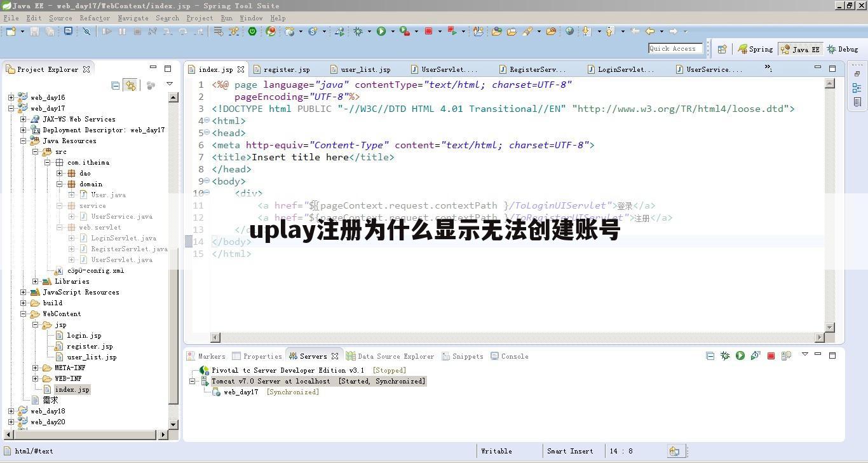
Task: Click the editor horizontal scrollbar
Action: pos(517,337)
